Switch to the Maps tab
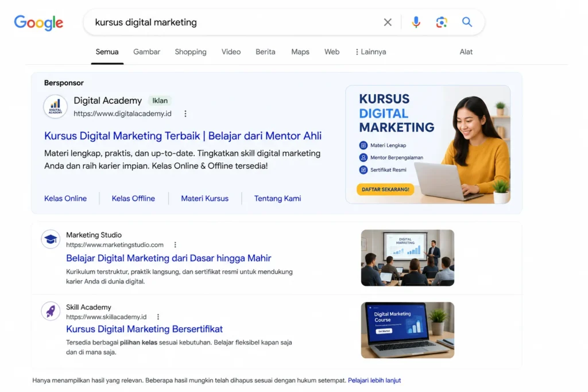The height and width of the screenshot is (392, 588). click(x=300, y=52)
